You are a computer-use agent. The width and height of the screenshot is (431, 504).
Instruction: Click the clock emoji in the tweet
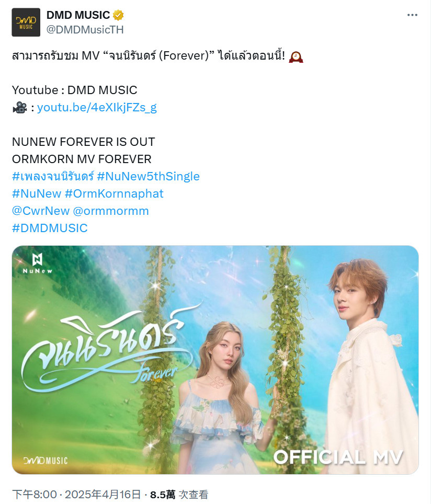(296, 56)
